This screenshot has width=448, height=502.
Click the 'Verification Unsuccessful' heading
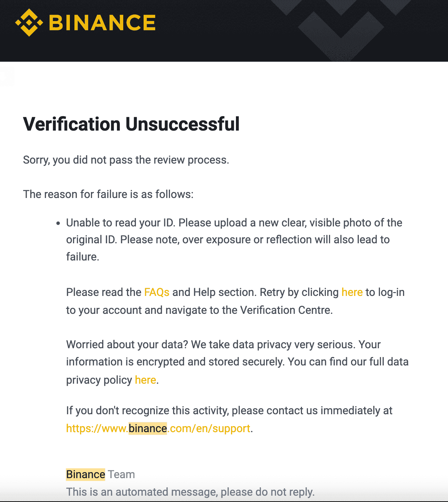coord(131,124)
